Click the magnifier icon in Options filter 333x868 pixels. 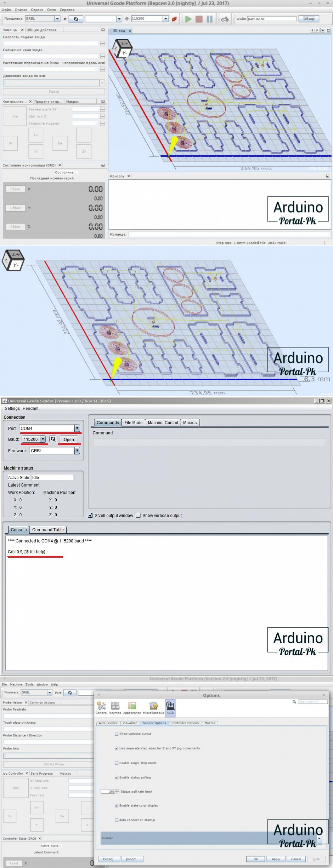294,702
